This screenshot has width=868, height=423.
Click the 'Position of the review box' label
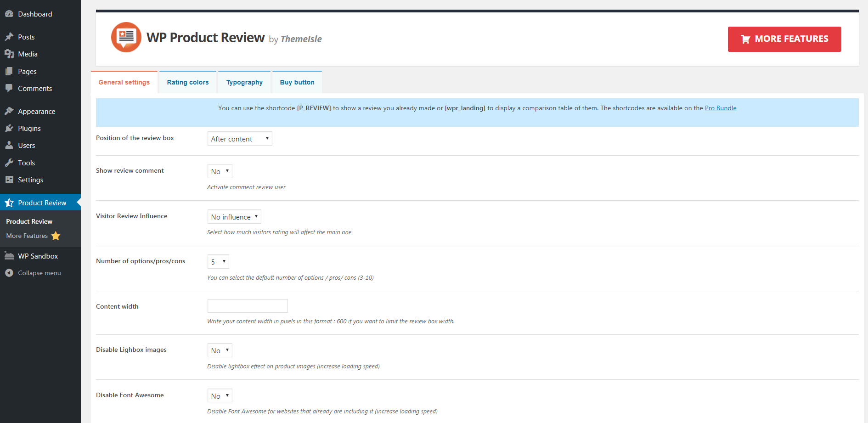tap(135, 138)
